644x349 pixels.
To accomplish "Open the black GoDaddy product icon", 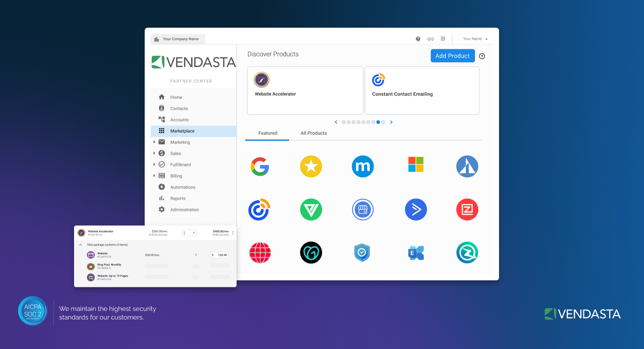I will click(311, 252).
